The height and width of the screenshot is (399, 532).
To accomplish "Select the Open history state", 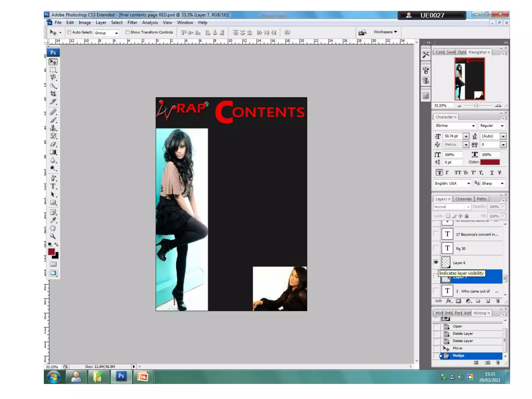I will click(467, 326).
